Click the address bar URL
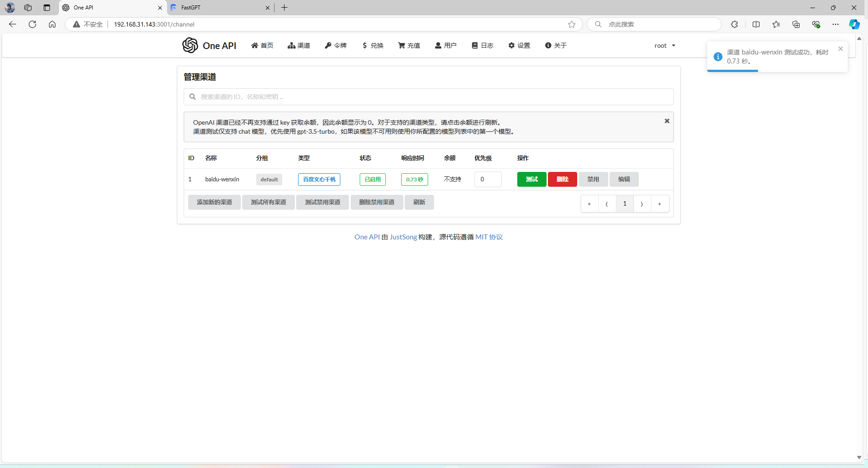This screenshot has width=868, height=468. click(154, 24)
